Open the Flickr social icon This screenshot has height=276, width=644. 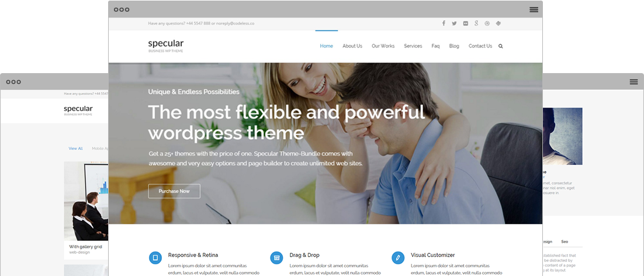click(x=465, y=23)
